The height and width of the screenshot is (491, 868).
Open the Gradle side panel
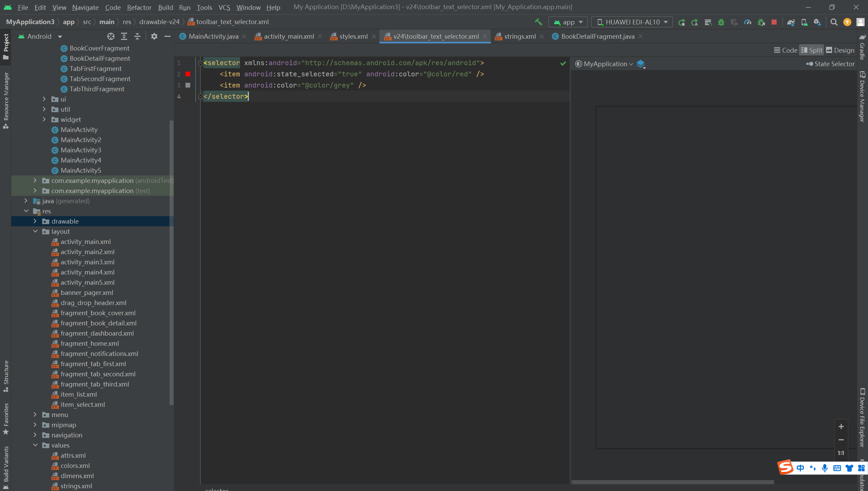[862, 48]
